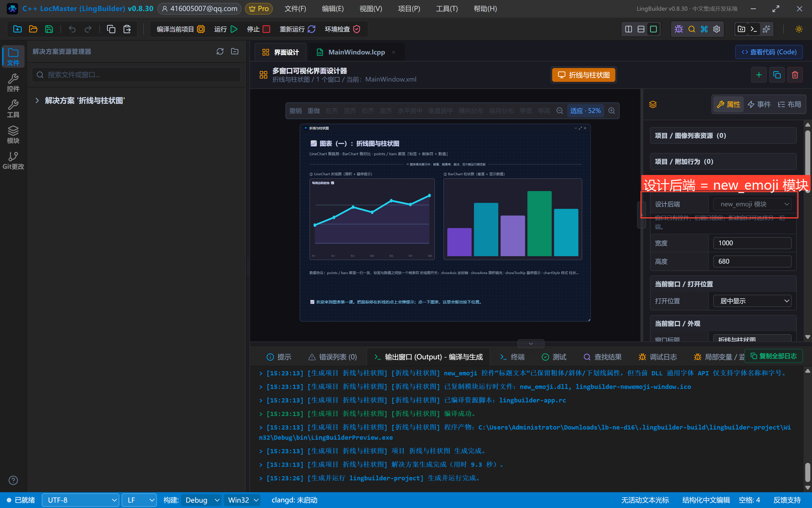812x508 pixels.
Task: Click the 搜索文件或窗口 search field
Action: [x=136, y=75]
